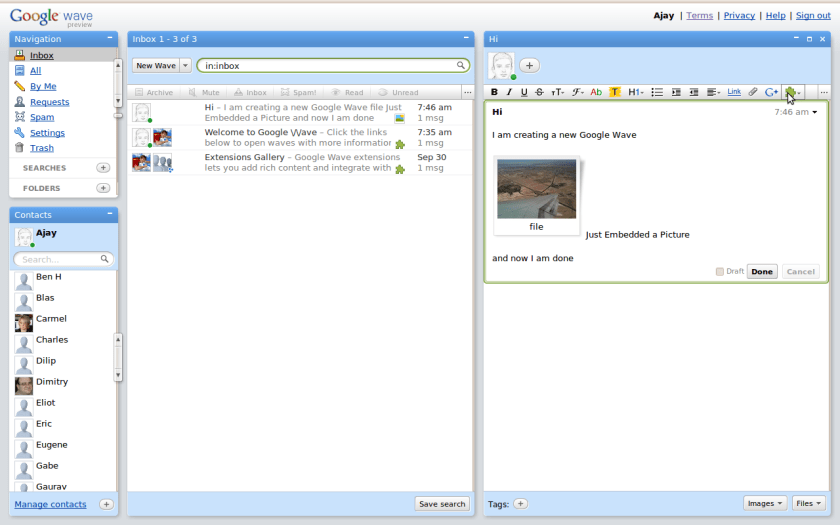Add a contact with plus button
This screenshot has width=840, height=525.
106,504
